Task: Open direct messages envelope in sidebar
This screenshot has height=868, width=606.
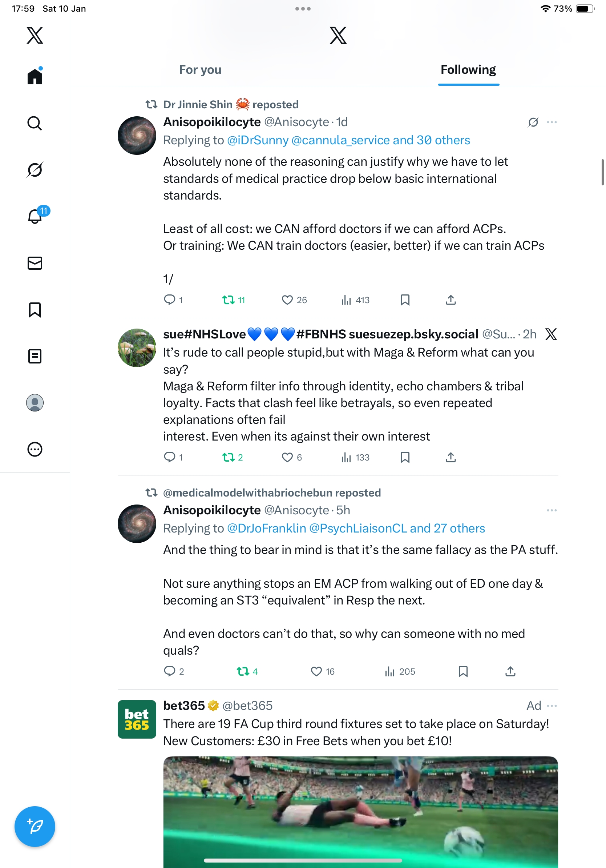Action: (35, 263)
